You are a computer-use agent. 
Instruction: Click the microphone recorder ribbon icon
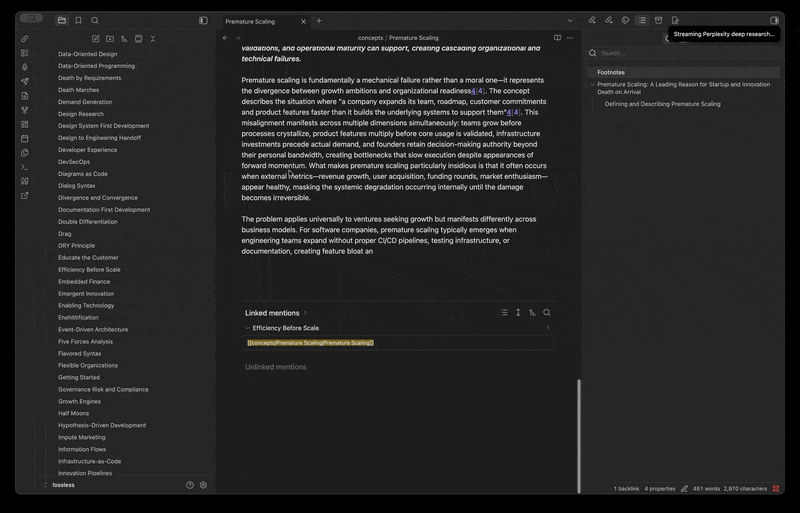(24, 67)
